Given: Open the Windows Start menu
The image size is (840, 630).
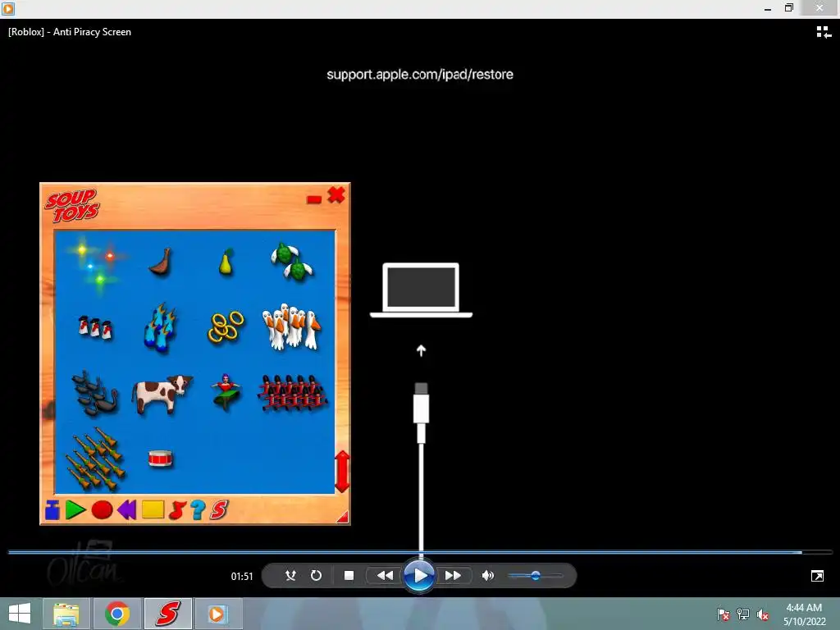Looking at the screenshot, I should (x=20, y=614).
